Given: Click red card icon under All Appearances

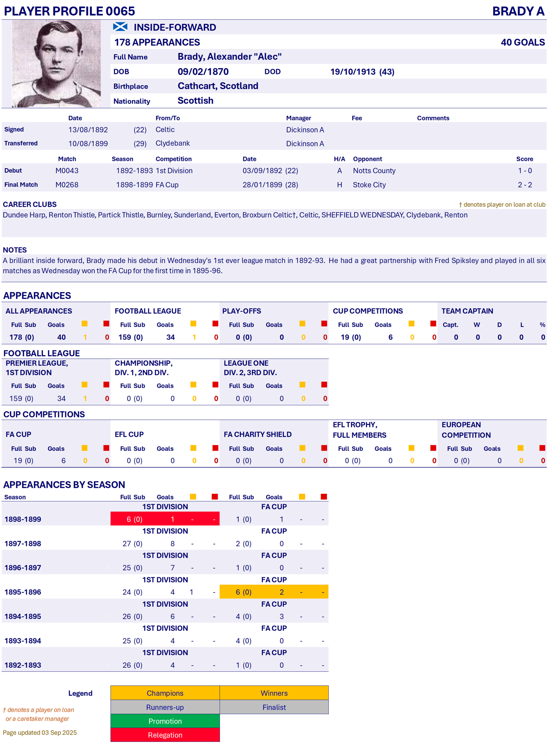Looking at the screenshot, I should pos(106,324).
